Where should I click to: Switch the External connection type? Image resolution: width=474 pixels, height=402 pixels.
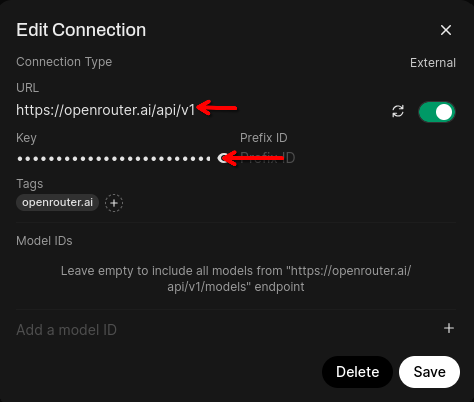click(433, 63)
